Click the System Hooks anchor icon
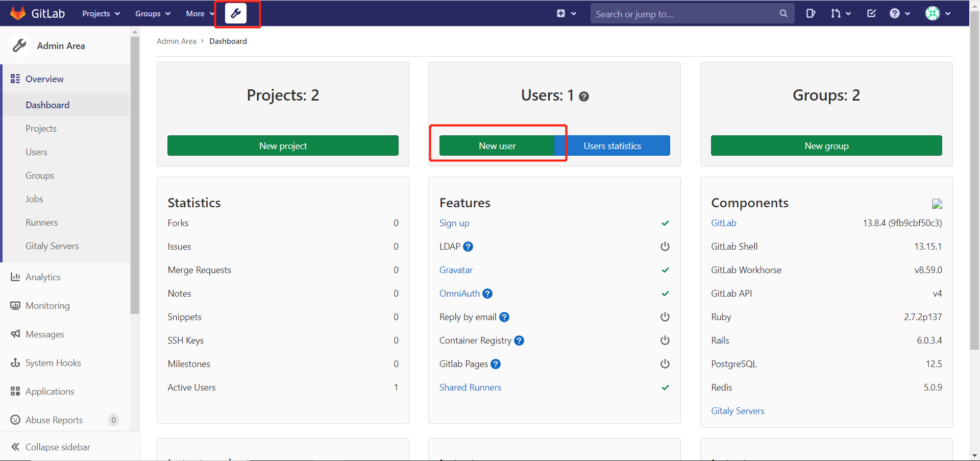The image size is (980, 461). pos(15,362)
